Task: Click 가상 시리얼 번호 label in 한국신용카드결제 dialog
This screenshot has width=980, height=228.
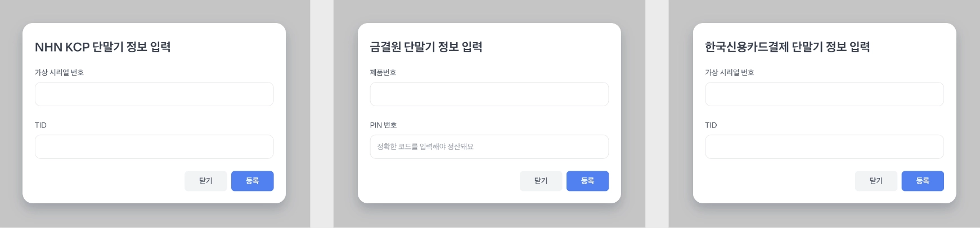Action: tap(729, 72)
